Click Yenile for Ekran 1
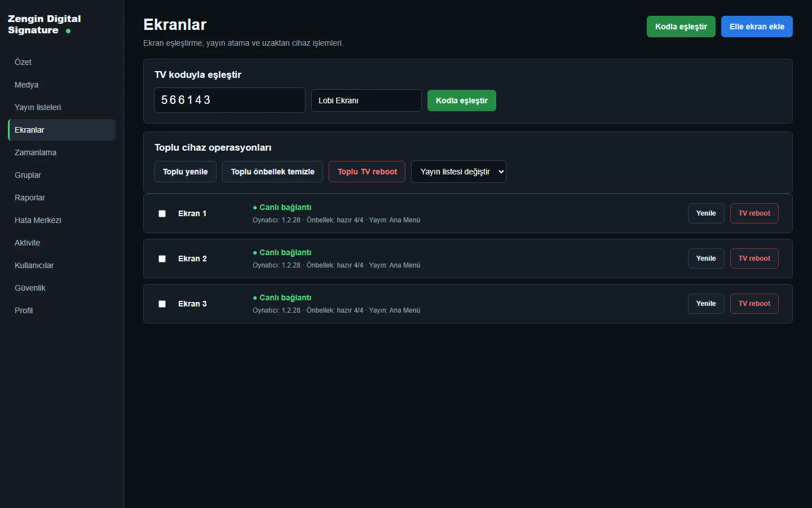Viewport: 812px width, 508px height. (706, 213)
